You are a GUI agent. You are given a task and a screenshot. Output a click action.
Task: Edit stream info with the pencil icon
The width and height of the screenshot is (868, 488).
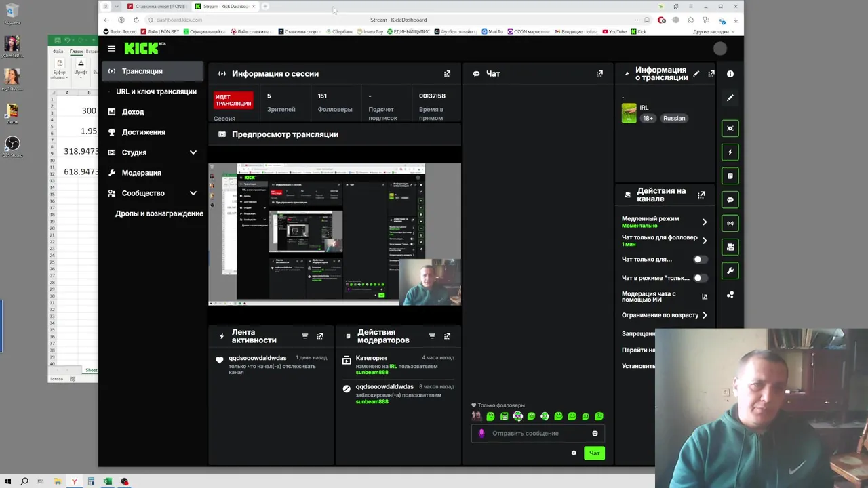click(696, 73)
